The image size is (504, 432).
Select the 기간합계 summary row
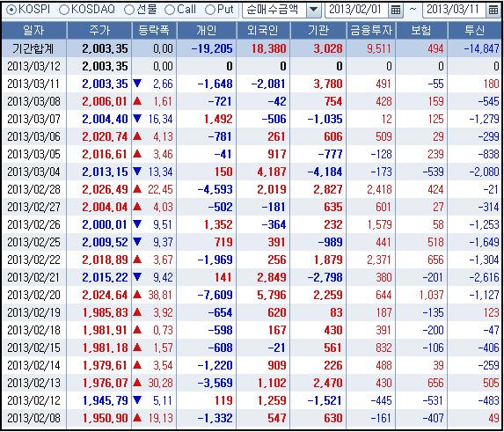[252, 48]
